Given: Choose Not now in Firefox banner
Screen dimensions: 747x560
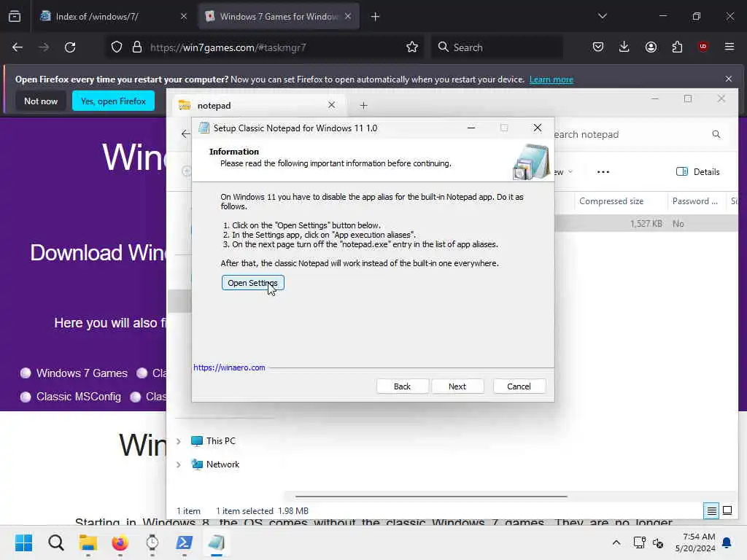Looking at the screenshot, I should [41, 101].
